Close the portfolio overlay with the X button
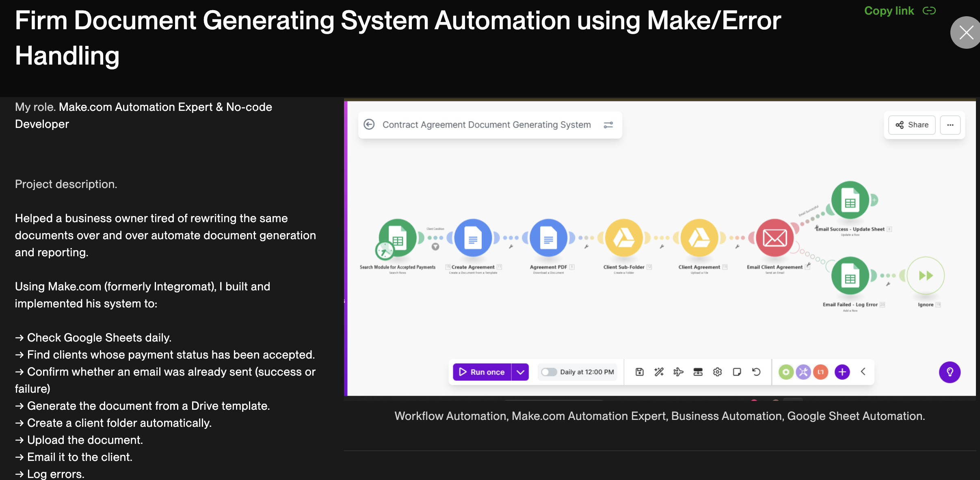 966,32
